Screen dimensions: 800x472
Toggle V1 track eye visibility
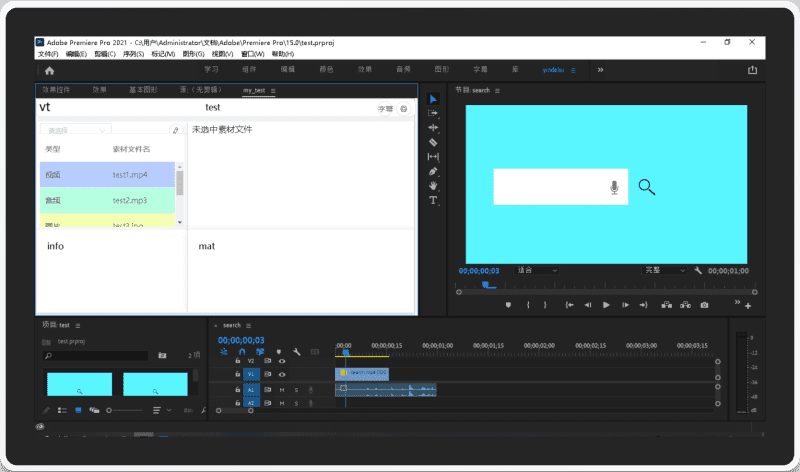coord(282,373)
